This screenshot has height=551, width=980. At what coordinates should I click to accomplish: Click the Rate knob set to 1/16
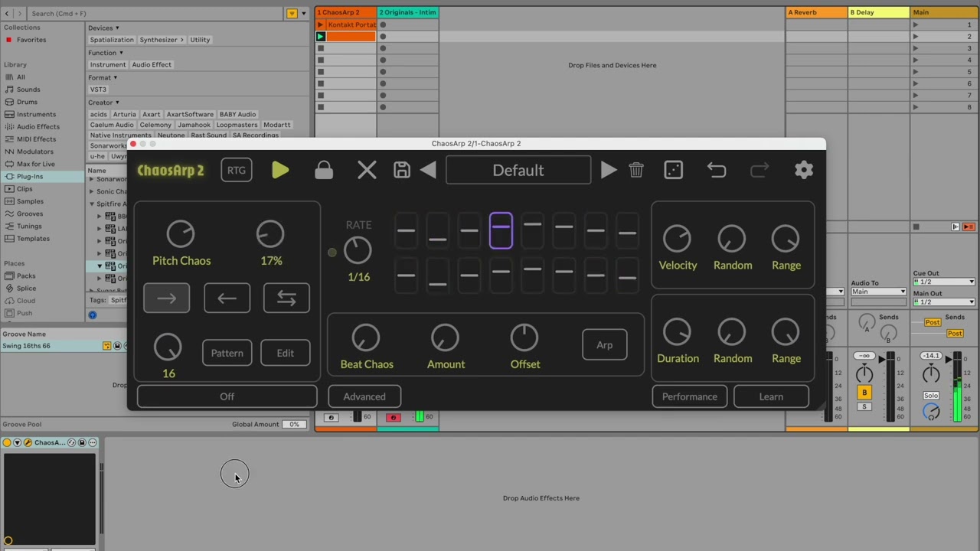point(358,250)
